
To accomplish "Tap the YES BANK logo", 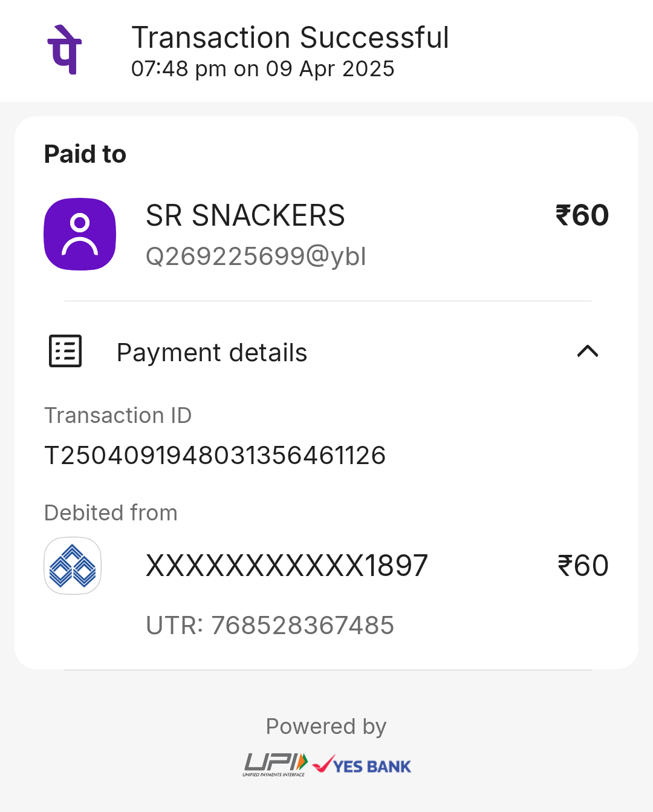I will point(362,765).
